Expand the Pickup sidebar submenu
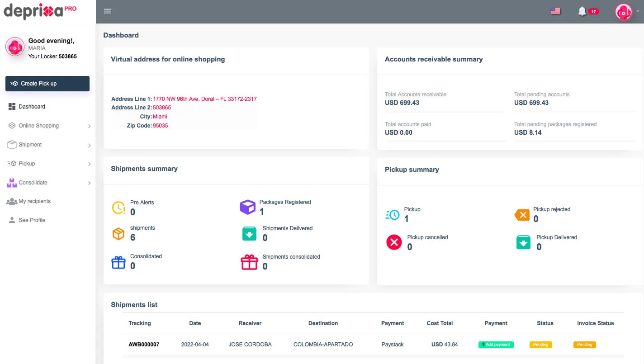This screenshot has width=644, height=364. coord(49,164)
